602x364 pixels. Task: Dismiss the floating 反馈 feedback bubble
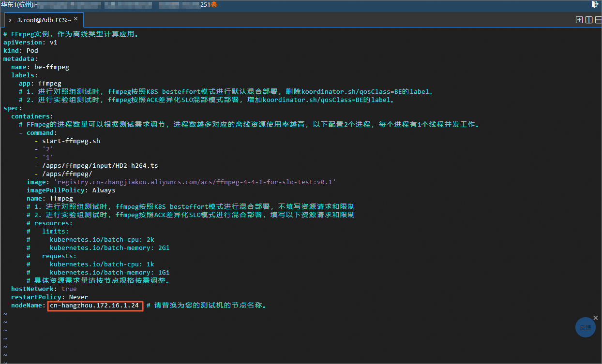[x=596, y=318]
